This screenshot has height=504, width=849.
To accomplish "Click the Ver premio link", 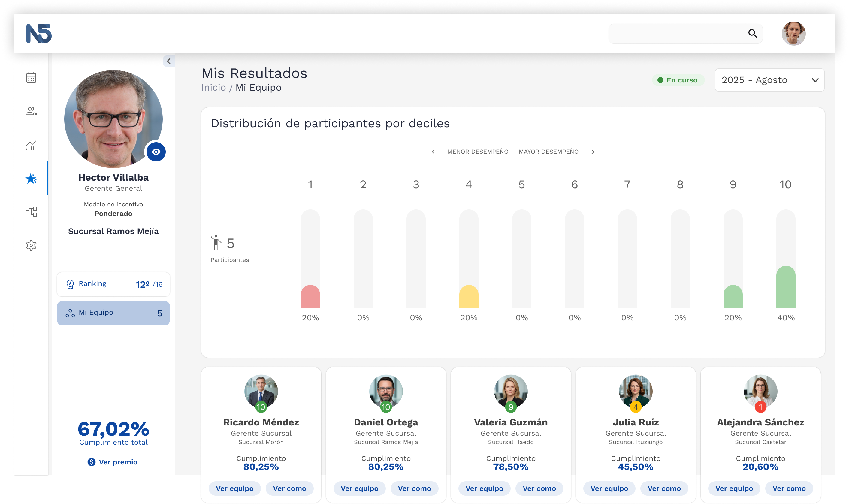I will 118,462.
